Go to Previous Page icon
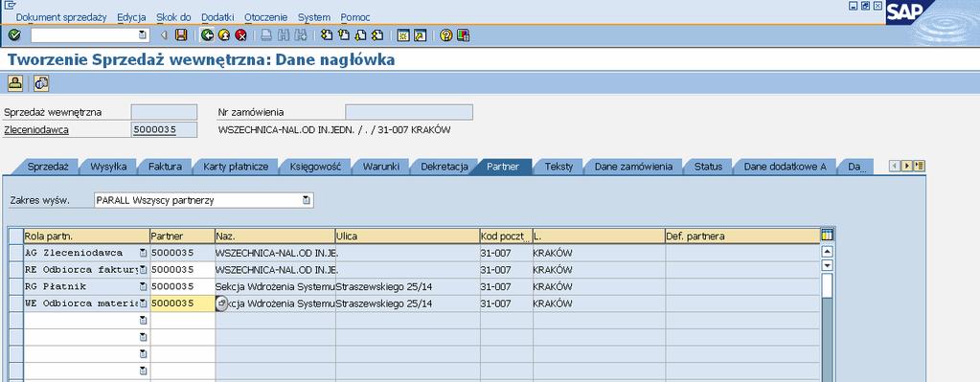980x382 pixels. click(x=343, y=35)
